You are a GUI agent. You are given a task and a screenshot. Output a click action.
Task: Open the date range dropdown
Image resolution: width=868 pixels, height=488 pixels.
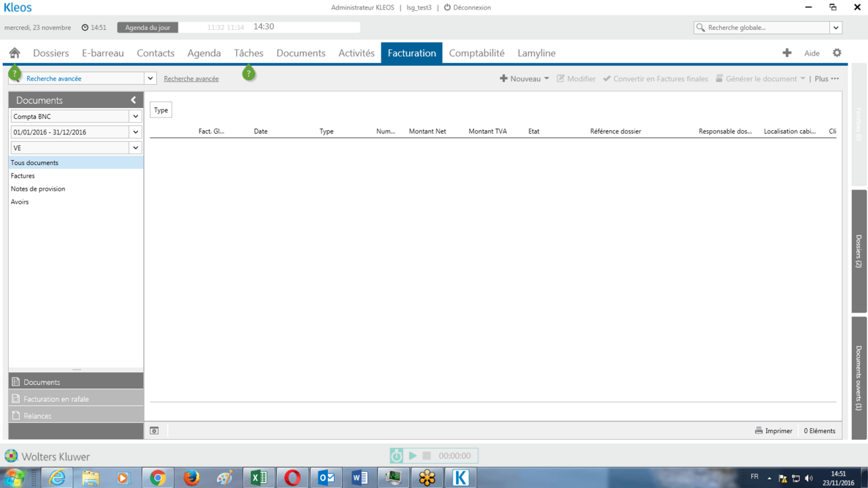point(135,132)
